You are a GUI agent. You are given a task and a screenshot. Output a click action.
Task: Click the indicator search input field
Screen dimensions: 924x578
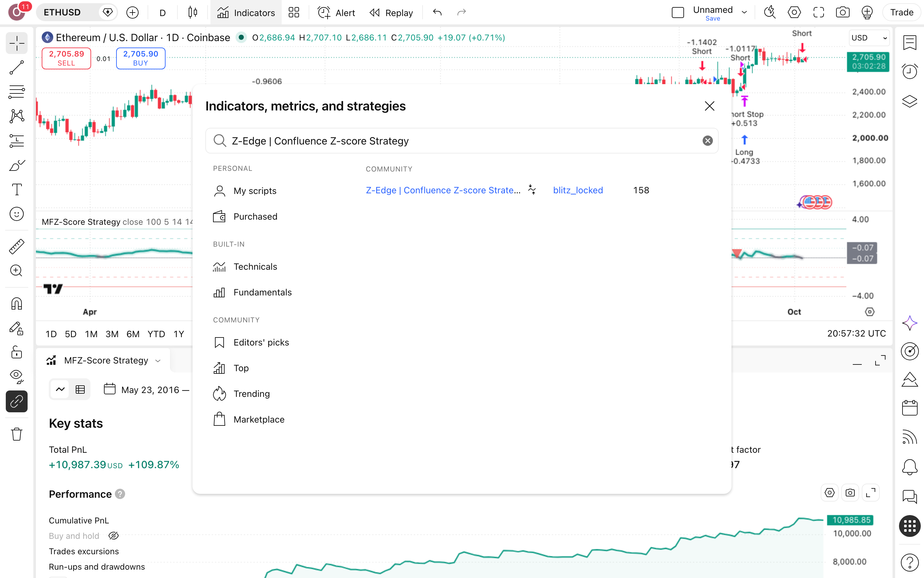click(462, 141)
